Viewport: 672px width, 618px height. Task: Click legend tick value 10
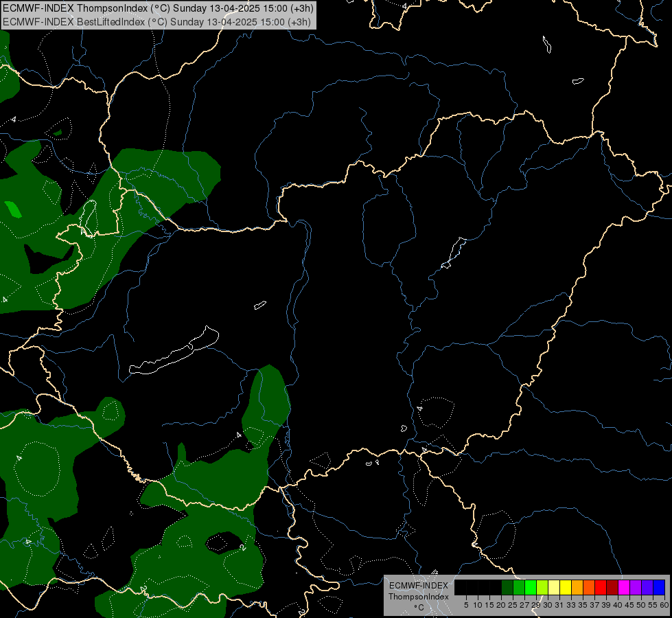pyautogui.click(x=478, y=605)
